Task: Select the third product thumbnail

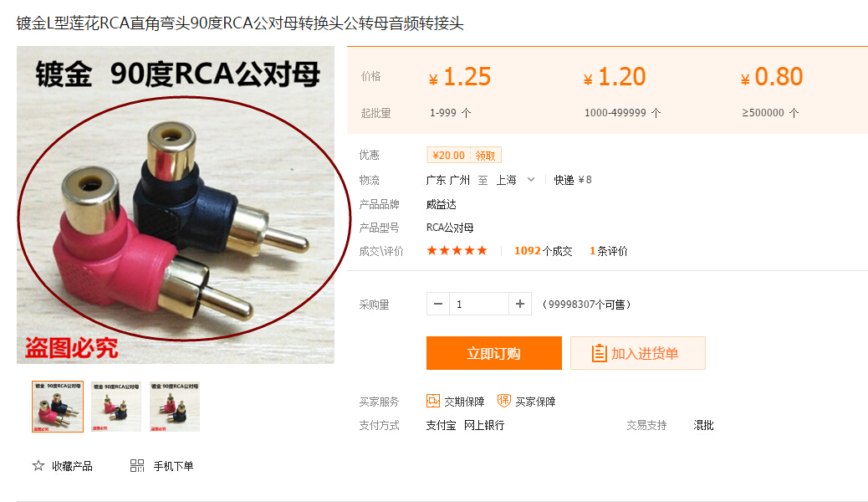Action: pyautogui.click(x=175, y=407)
